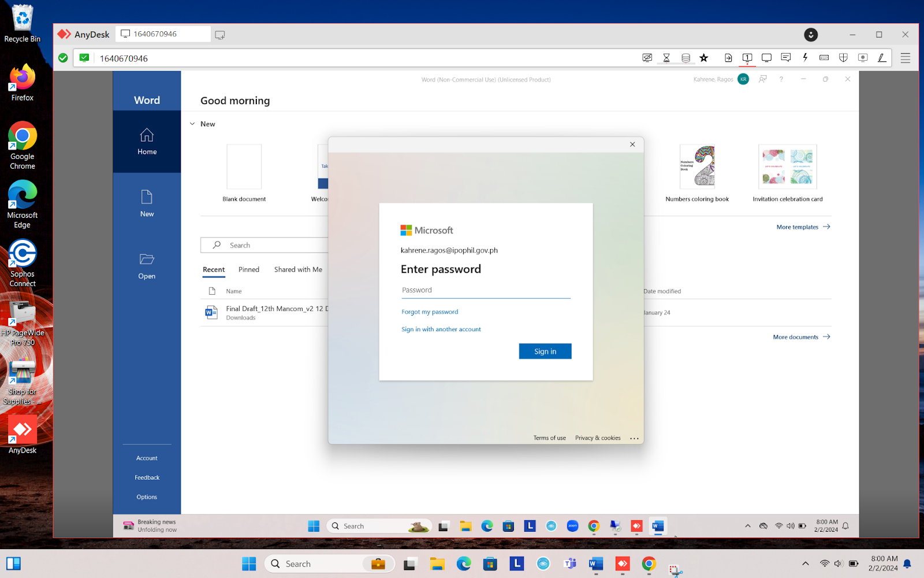Open Recycle Bin on desktop
Screen dimensions: 924x578
click(22, 24)
